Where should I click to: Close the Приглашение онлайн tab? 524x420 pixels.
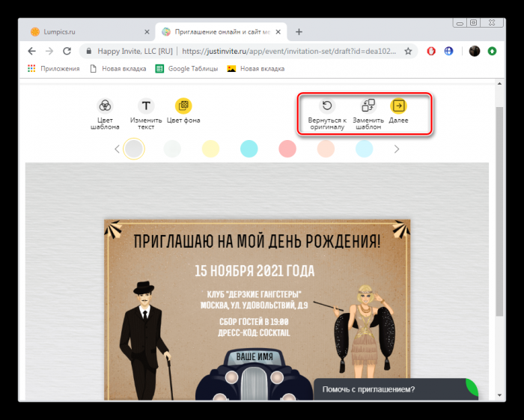pyautogui.click(x=278, y=31)
